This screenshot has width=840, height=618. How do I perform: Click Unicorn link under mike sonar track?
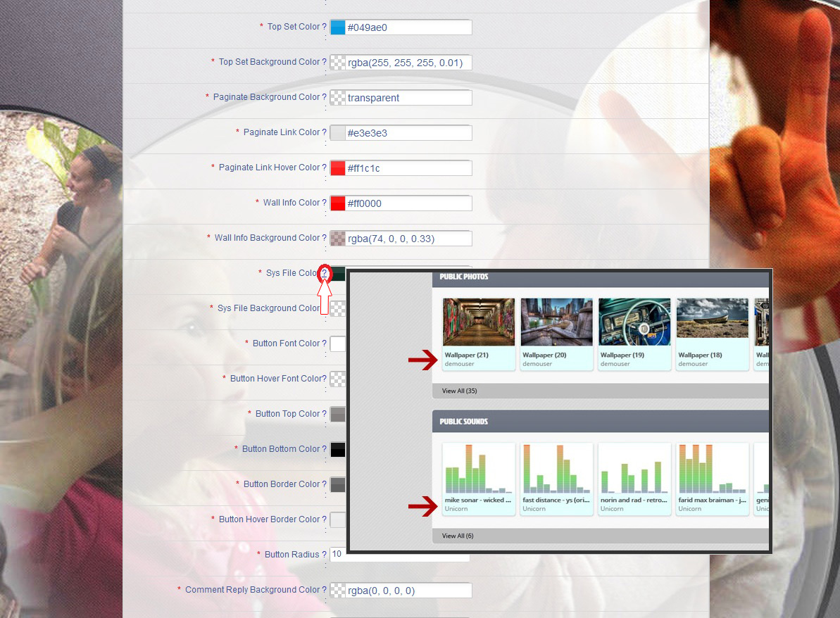(x=456, y=510)
